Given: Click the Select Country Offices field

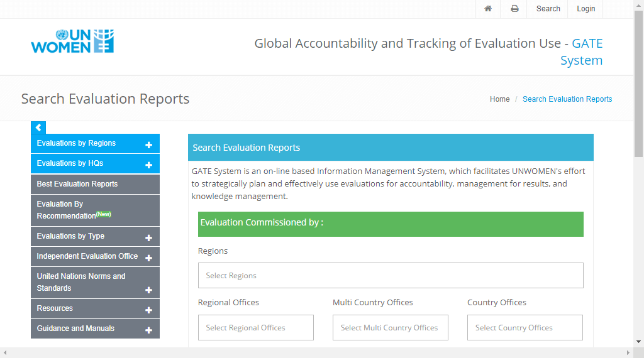Looking at the screenshot, I should click(x=525, y=328).
